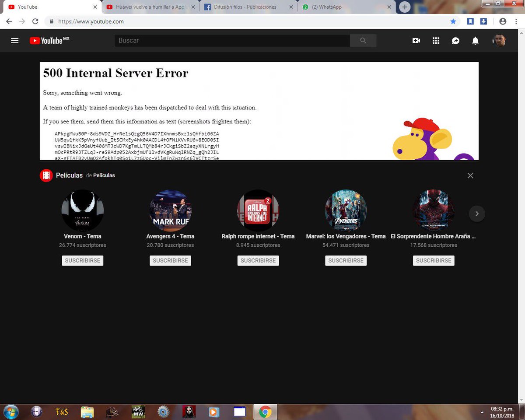Viewport: 525px width, 420px height.
Task: Open the Venom - Tema channel title
Action: [x=83, y=236]
